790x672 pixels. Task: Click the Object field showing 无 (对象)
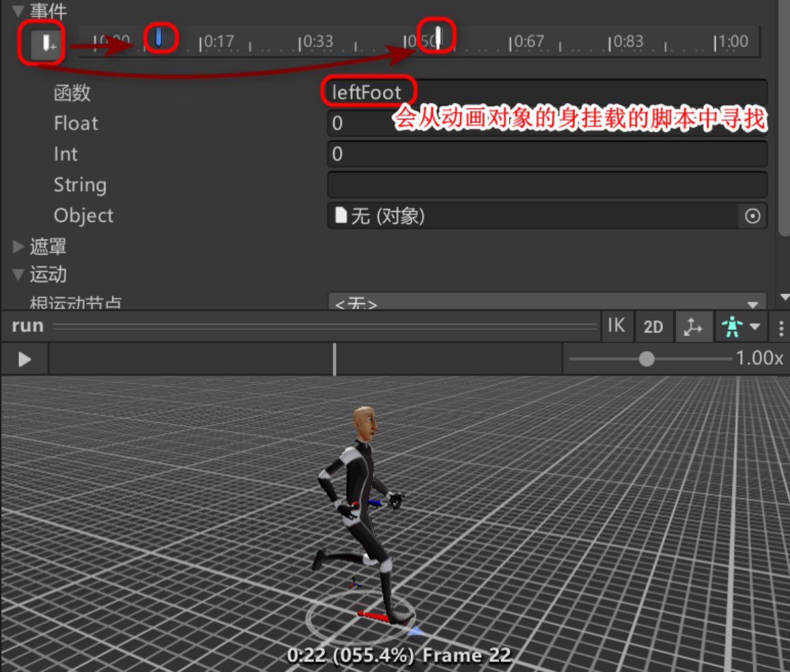click(533, 216)
